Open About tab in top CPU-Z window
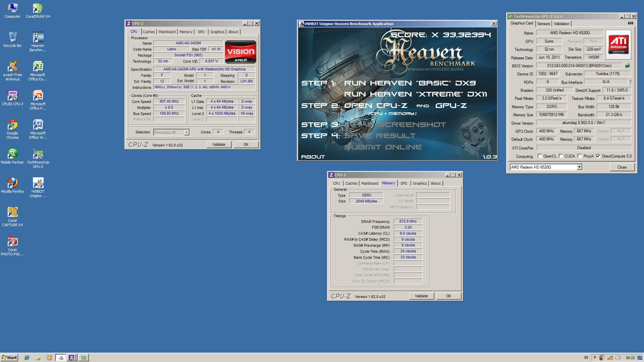The width and height of the screenshot is (644, 362). click(x=233, y=32)
